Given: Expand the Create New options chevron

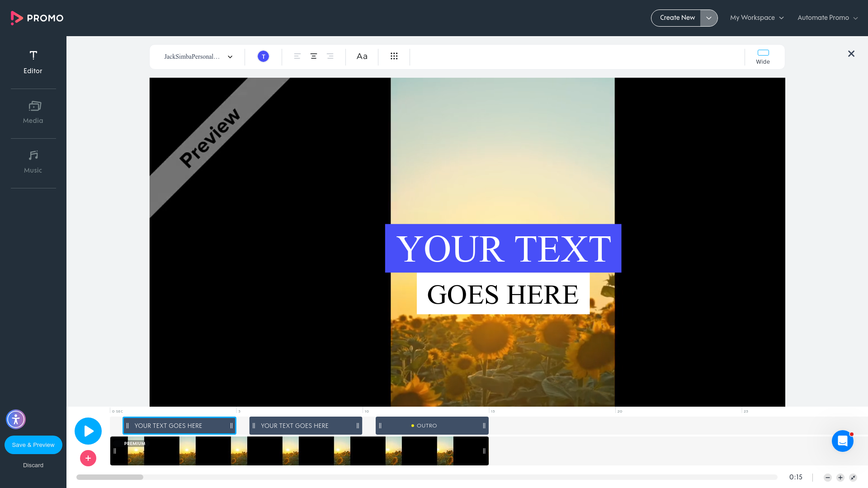Looking at the screenshot, I should pyautogui.click(x=709, y=18).
